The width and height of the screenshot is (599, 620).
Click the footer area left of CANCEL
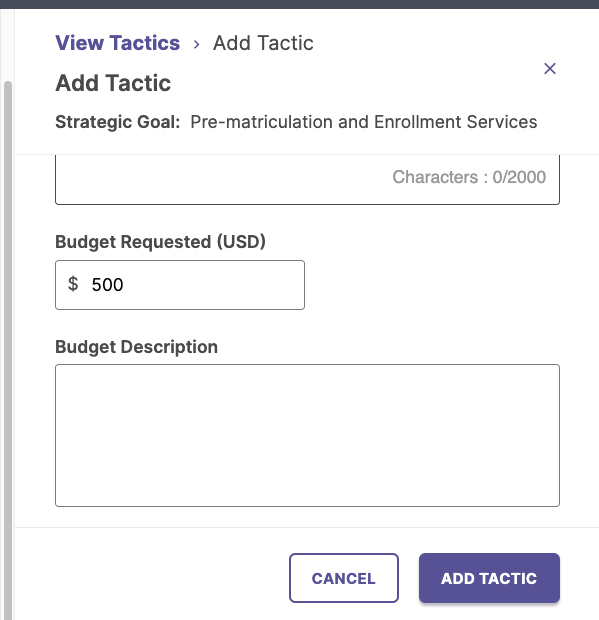pos(152,578)
